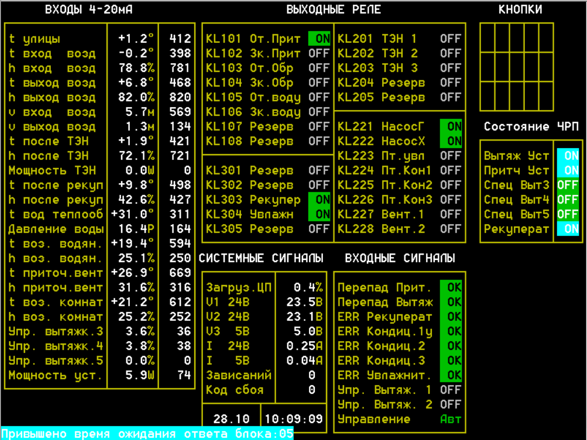Image resolution: width=587 pixels, height=440 pixels.
Task: Select the ERR Увлажнит. OK indicator
Action: (451, 375)
